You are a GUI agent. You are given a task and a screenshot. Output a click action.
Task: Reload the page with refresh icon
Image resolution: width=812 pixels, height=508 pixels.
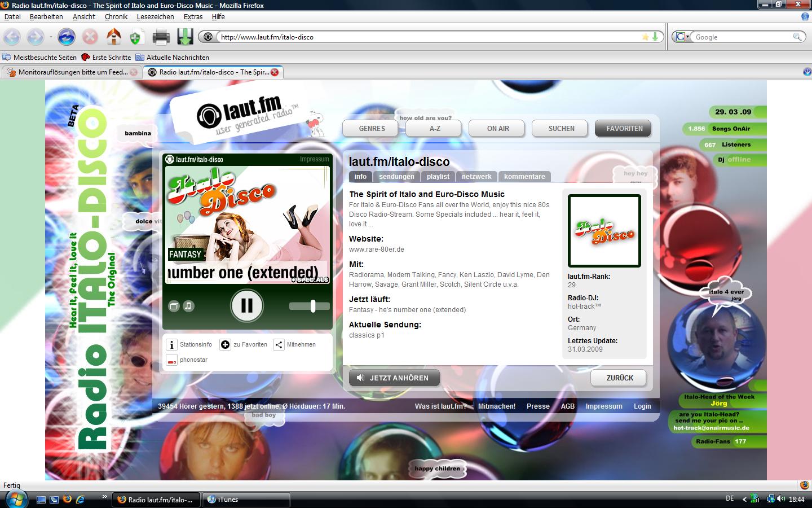coord(67,37)
